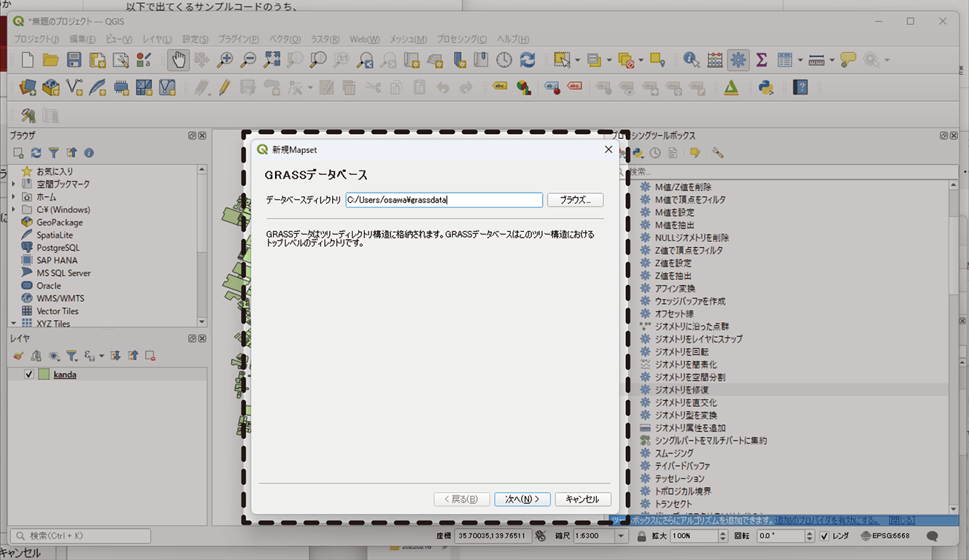Screen dimensions: 969x560
Task: Open the ラスタ menu
Action: [325, 39]
